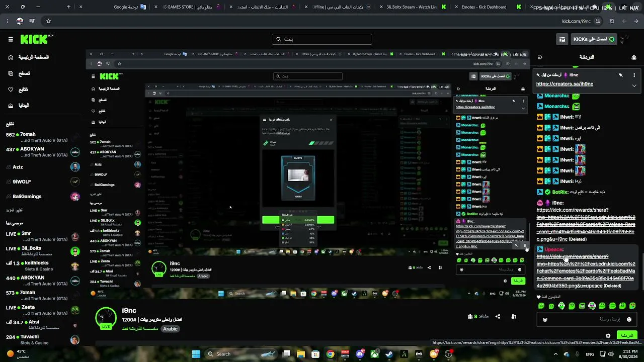Open the Home page sidebar item

coord(29,57)
